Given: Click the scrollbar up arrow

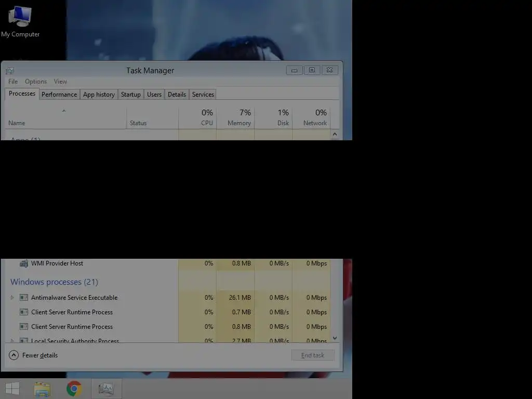Looking at the screenshot, I should [335, 135].
